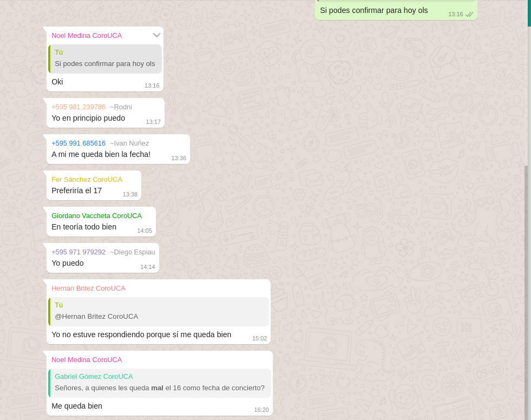Click the ~Diego Espiau display name
Viewport: 531px width, 420px height.
(x=133, y=252)
